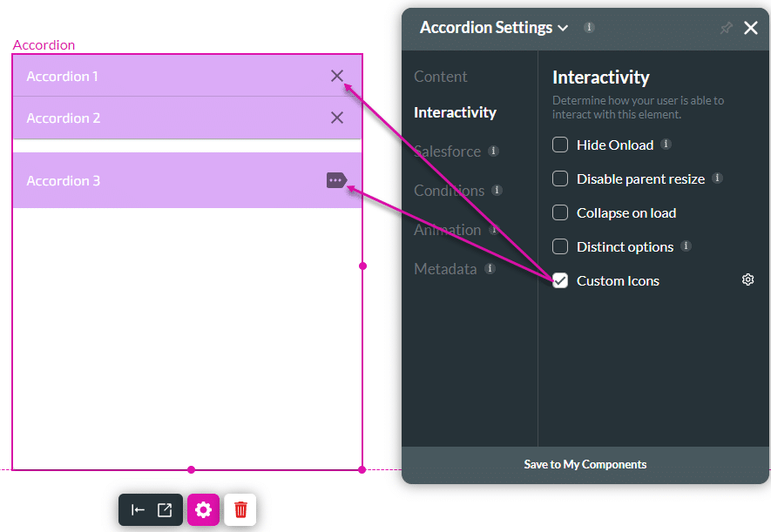Toggle the Collapse on load checkbox
771x532 pixels.
tap(560, 212)
